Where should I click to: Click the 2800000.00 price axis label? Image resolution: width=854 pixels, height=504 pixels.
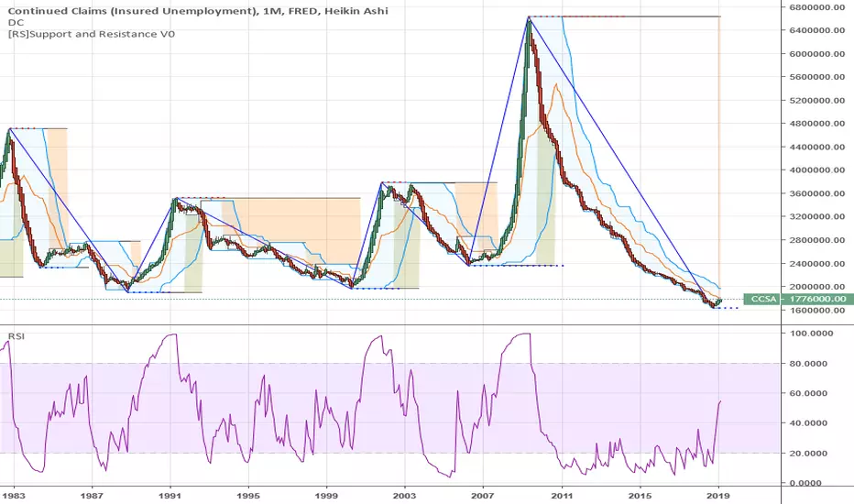[817, 240]
